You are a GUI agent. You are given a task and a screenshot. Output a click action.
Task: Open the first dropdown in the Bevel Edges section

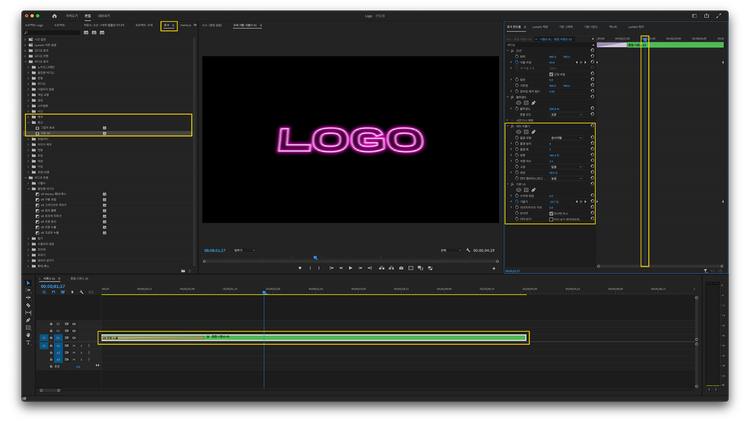click(x=566, y=138)
